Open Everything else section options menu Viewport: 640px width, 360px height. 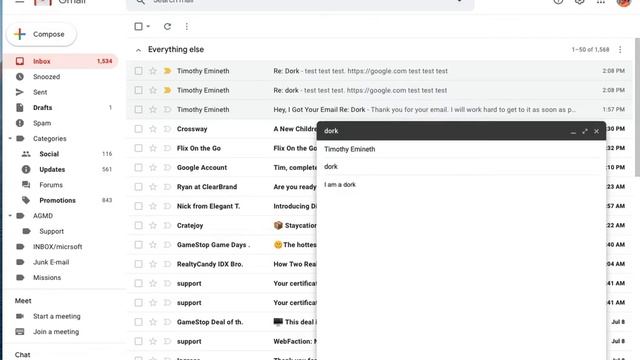pos(620,50)
